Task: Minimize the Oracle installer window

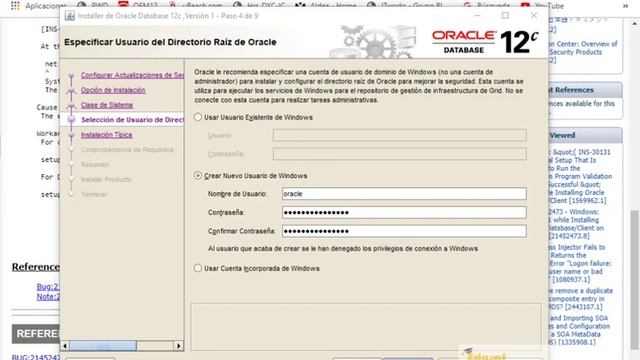Action: click(477, 16)
